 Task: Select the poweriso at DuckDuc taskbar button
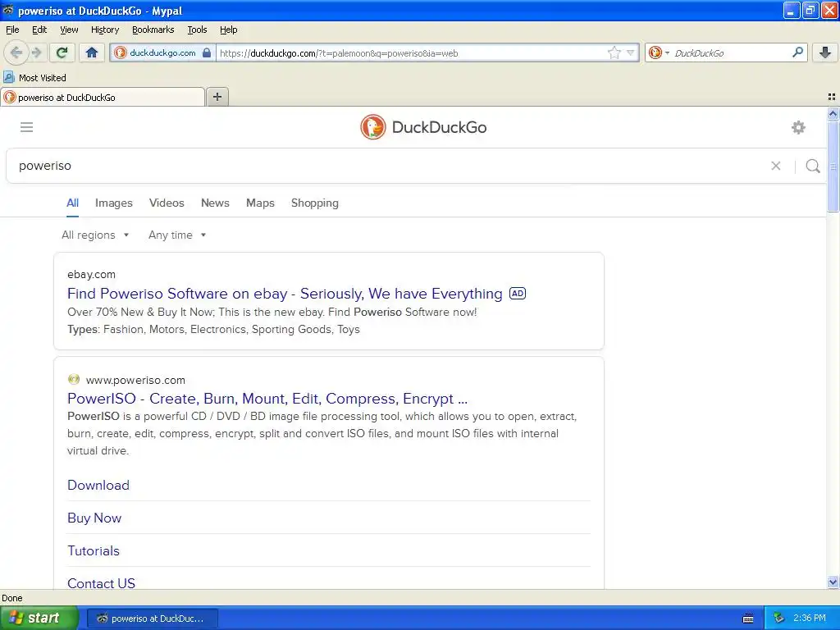pos(152,619)
